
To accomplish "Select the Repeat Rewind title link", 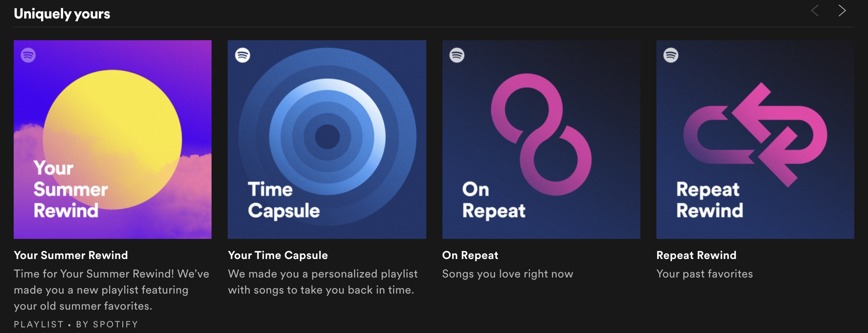I will click(696, 255).
